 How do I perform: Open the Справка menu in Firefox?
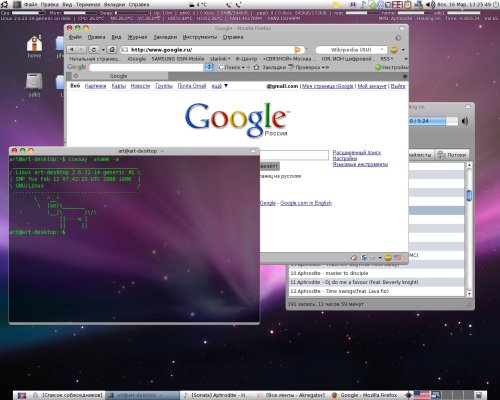[x=233, y=37]
